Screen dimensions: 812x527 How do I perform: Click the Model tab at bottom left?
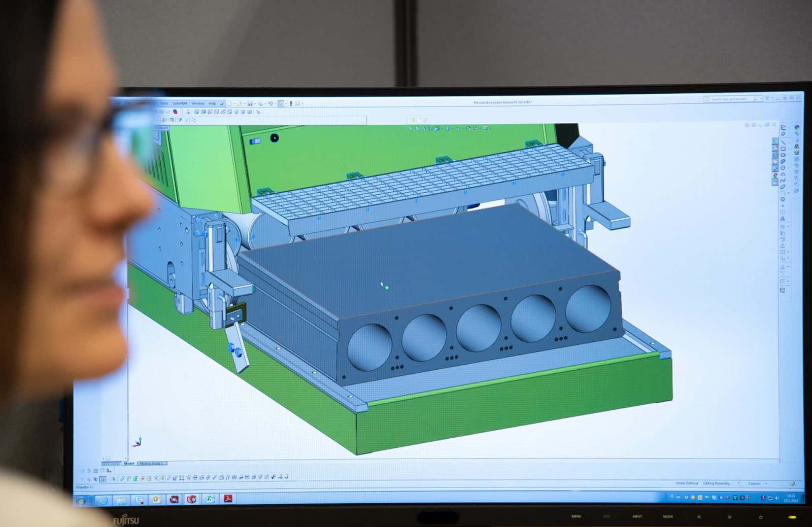129,462
